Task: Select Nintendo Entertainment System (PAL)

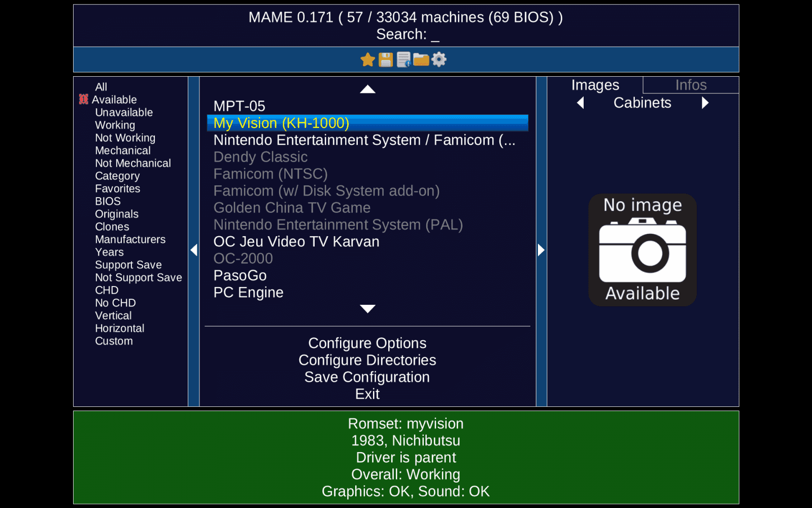Action: tap(367, 225)
